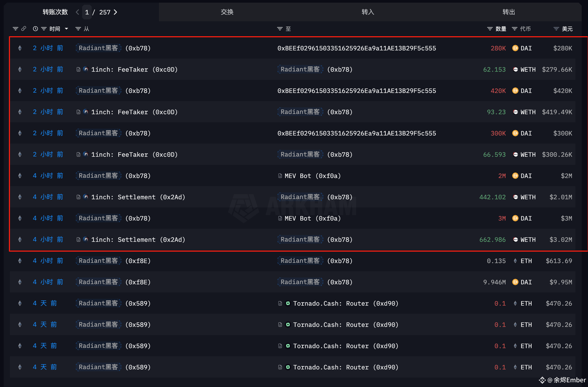Image resolution: width=588 pixels, height=387 pixels.
Task: Open the 美元 column filter
Action: pyautogui.click(x=556, y=29)
